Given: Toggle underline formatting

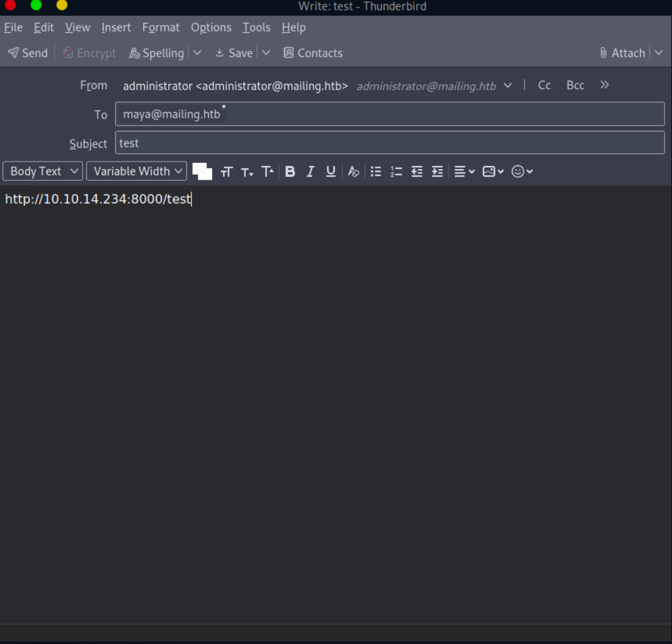Looking at the screenshot, I should [x=331, y=171].
